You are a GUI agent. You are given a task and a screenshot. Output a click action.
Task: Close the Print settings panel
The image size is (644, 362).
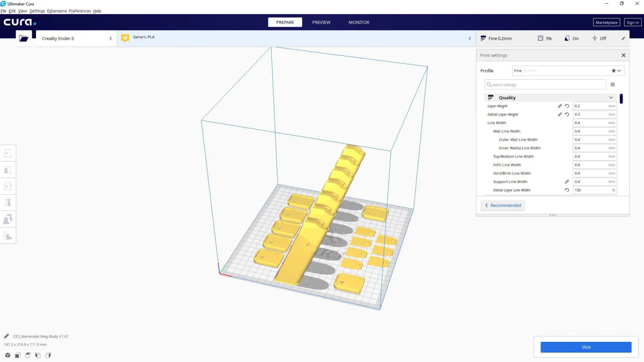coord(623,55)
